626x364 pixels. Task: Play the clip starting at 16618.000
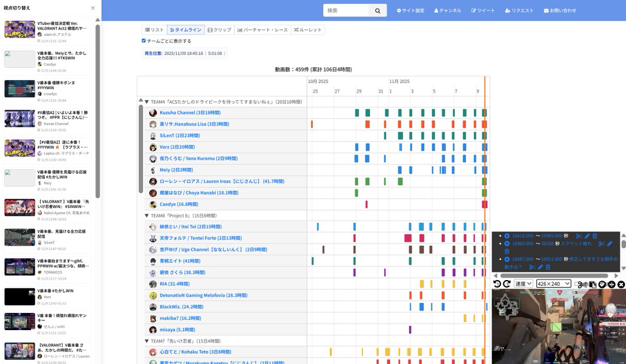[x=507, y=236]
